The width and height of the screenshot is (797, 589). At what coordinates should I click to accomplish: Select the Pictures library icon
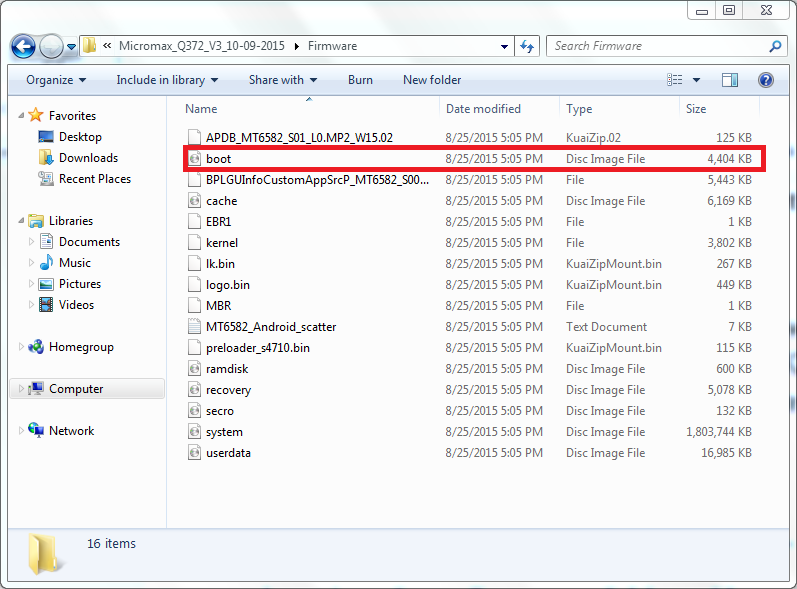point(46,284)
